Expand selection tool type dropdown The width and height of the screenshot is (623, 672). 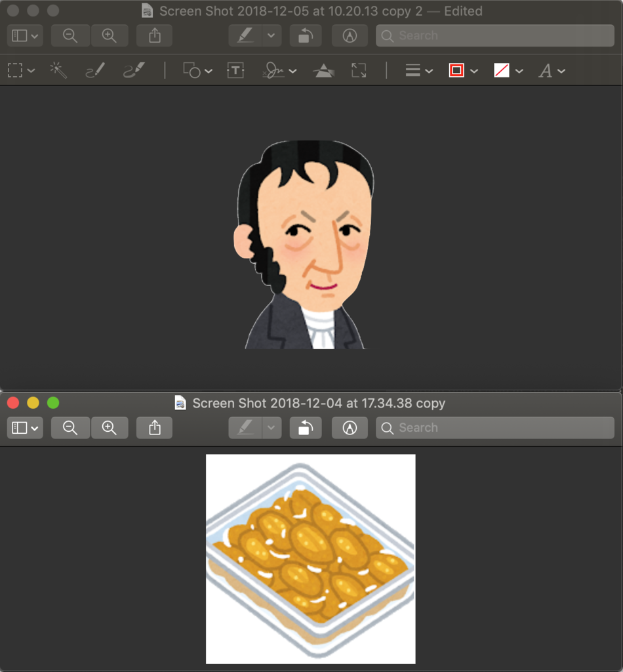[31, 71]
